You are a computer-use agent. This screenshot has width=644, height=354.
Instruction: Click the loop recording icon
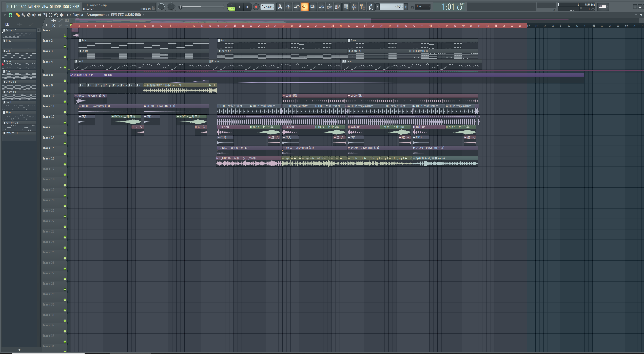coord(321,7)
